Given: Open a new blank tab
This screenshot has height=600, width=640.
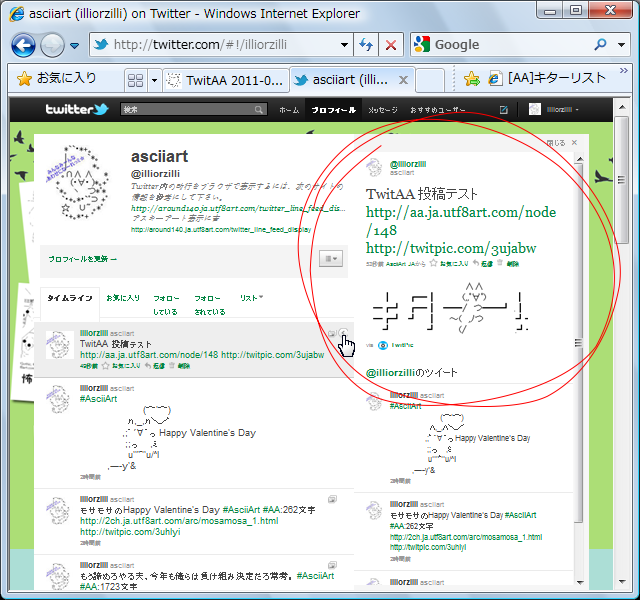Looking at the screenshot, I should tap(429, 80).
